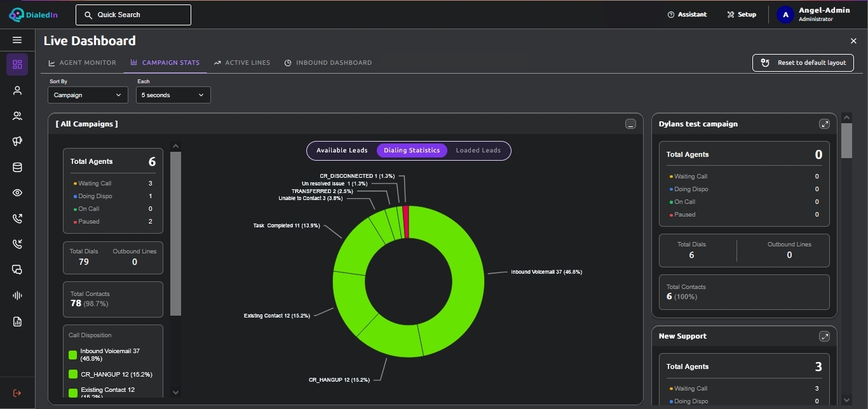
Task: Open the database sidebar icon
Action: click(17, 168)
